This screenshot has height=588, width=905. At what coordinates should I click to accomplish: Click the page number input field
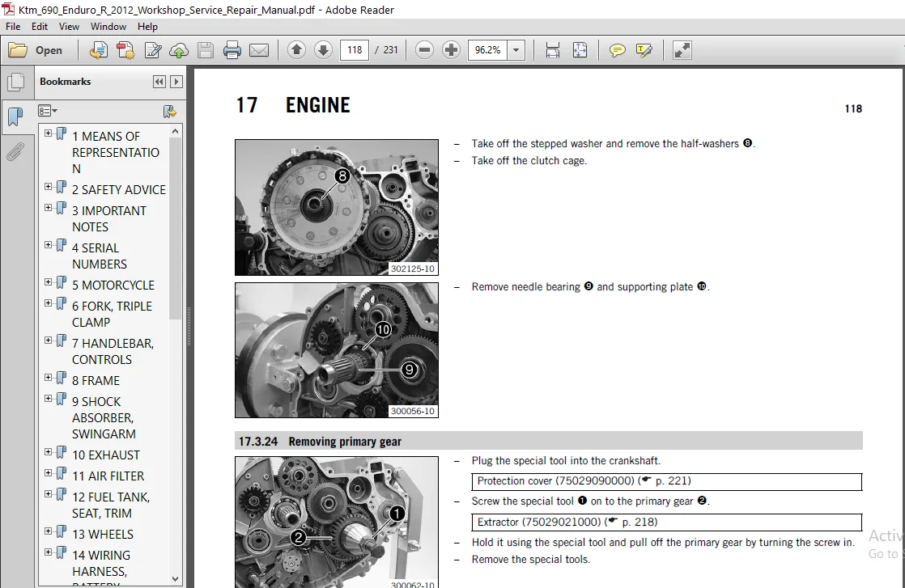click(x=355, y=50)
